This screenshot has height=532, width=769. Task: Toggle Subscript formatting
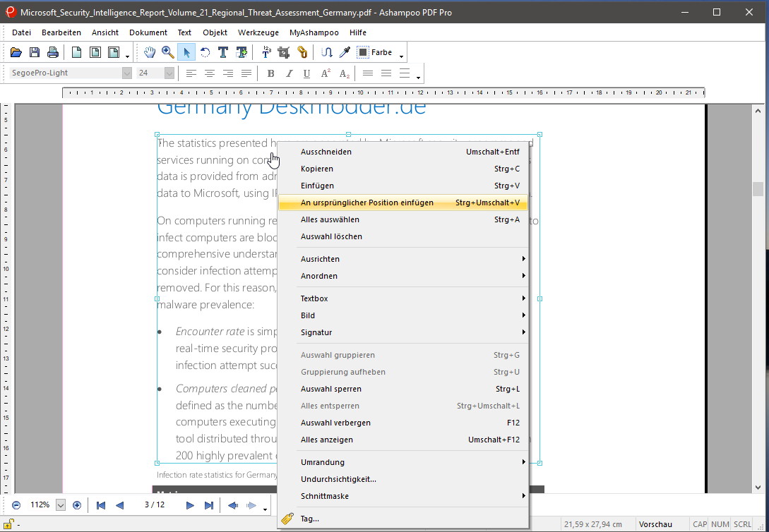coord(345,73)
